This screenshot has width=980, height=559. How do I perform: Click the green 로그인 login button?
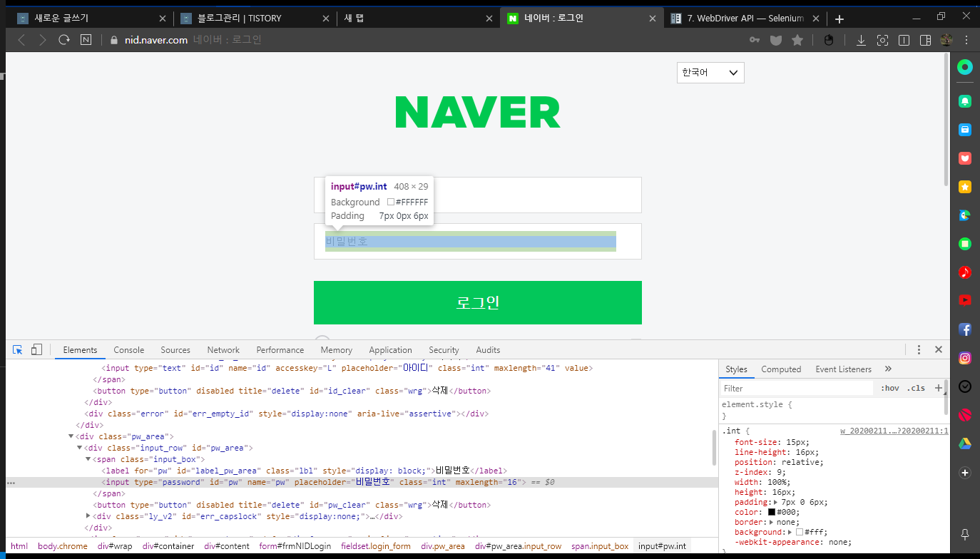point(478,302)
